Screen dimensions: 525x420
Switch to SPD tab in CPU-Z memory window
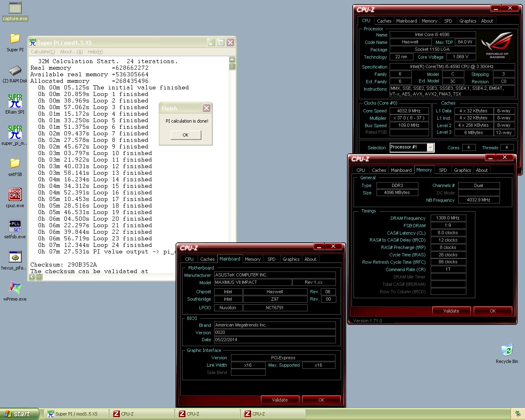click(x=443, y=170)
